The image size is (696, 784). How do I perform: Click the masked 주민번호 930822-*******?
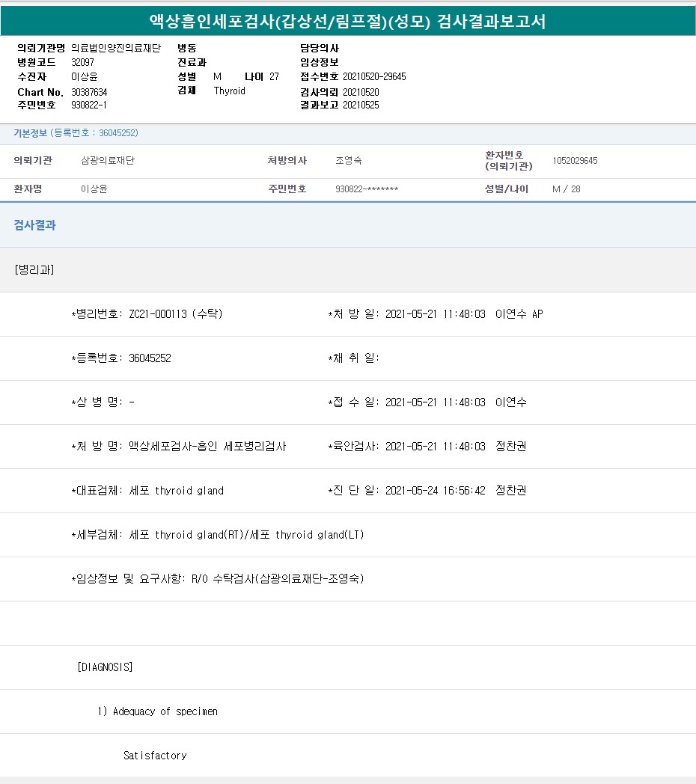click(x=367, y=189)
